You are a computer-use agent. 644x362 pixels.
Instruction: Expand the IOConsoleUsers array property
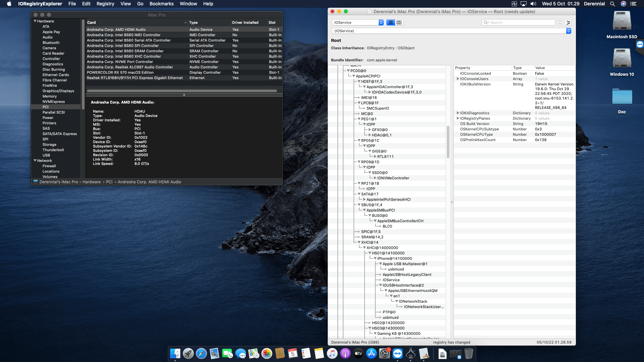coord(458,79)
